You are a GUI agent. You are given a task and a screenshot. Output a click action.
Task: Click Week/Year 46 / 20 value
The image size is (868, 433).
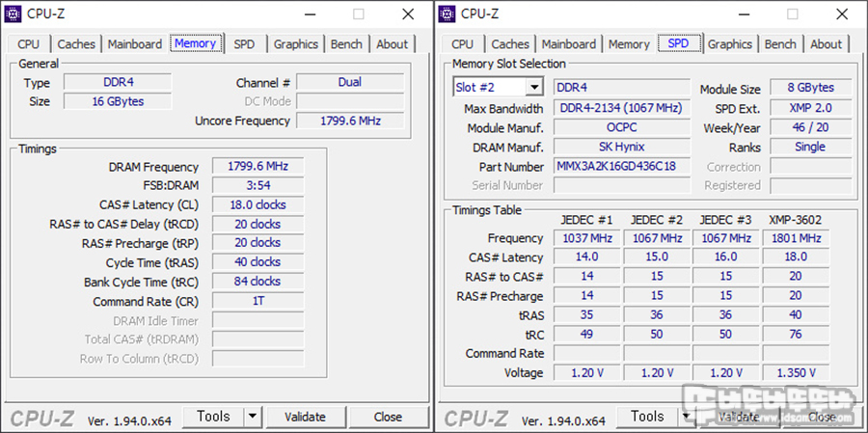pyautogui.click(x=811, y=127)
